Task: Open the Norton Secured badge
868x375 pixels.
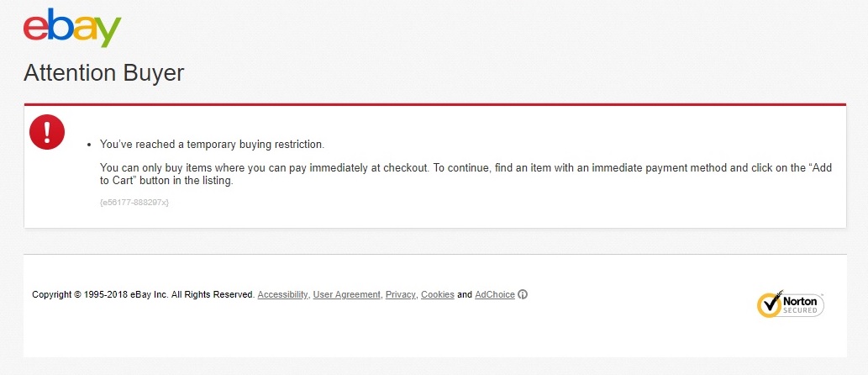Action: [791, 304]
